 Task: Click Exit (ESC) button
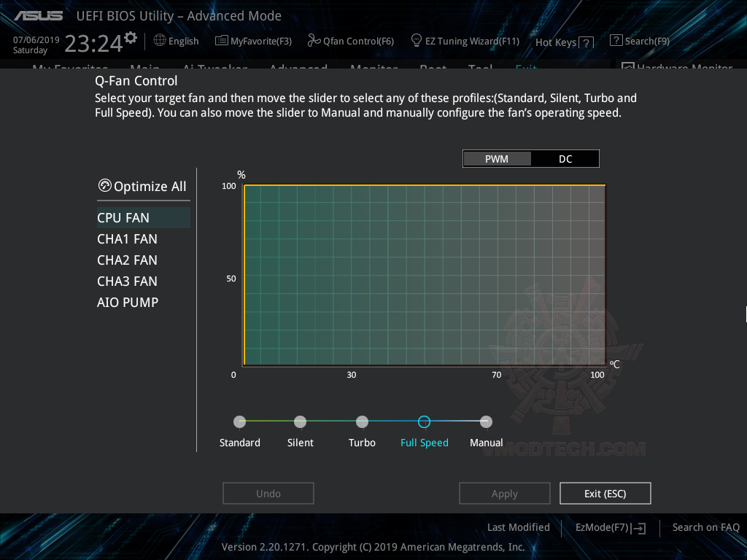605,493
